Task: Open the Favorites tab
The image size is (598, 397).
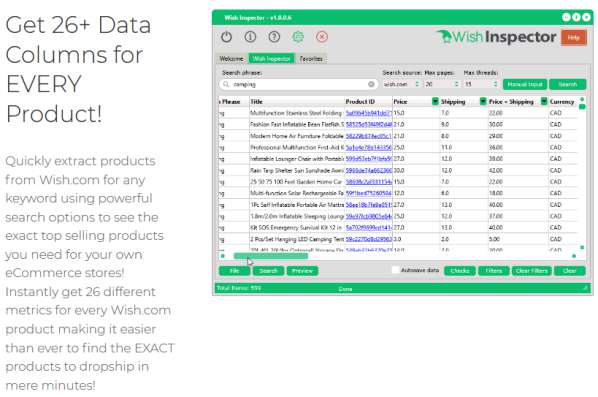Action: tap(311, 59)
